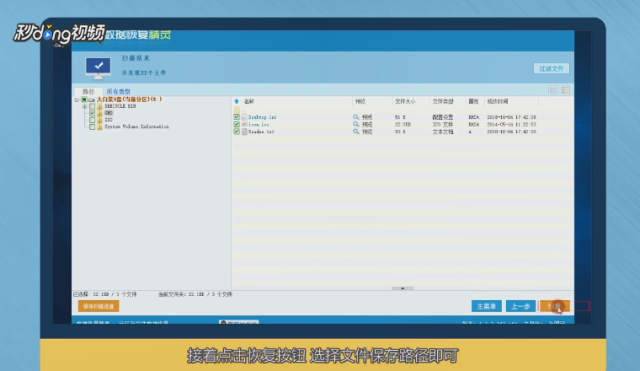This screenshot has width=640, height=371.
Task: Select the icon.ico file name
Action: point(259,124)
